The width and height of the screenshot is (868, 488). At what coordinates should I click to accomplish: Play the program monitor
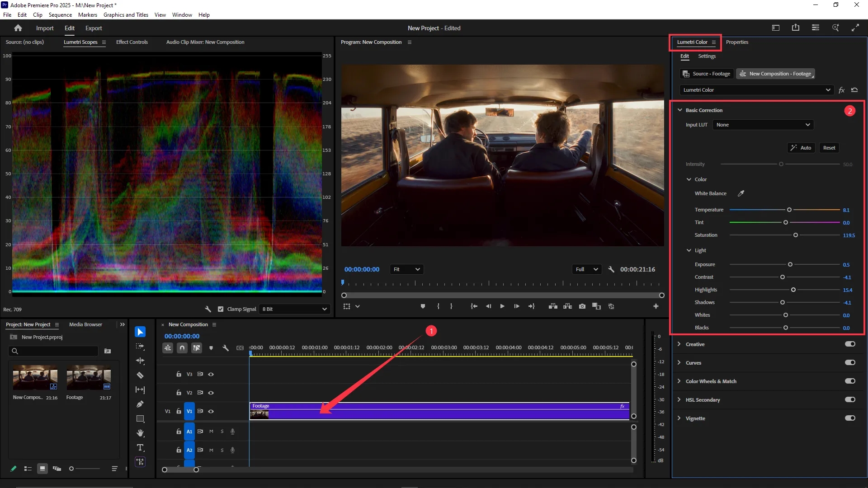502,306
